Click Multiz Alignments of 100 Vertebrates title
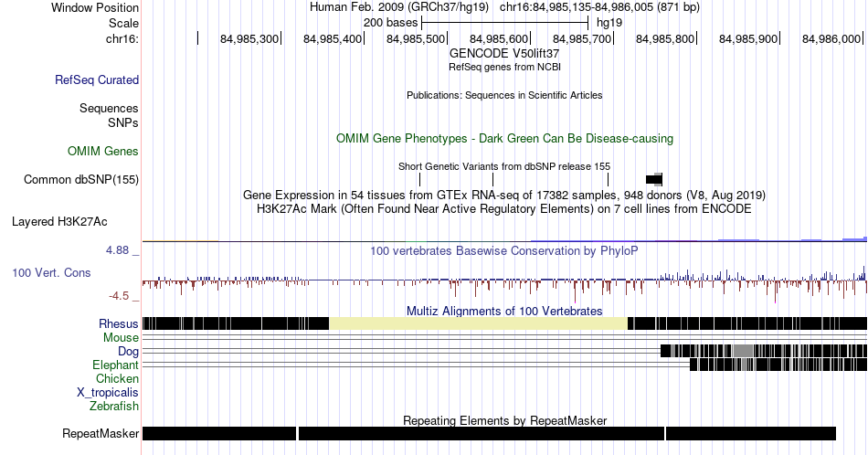The height and width of the screenshot is (455, 868). (504, 311)
